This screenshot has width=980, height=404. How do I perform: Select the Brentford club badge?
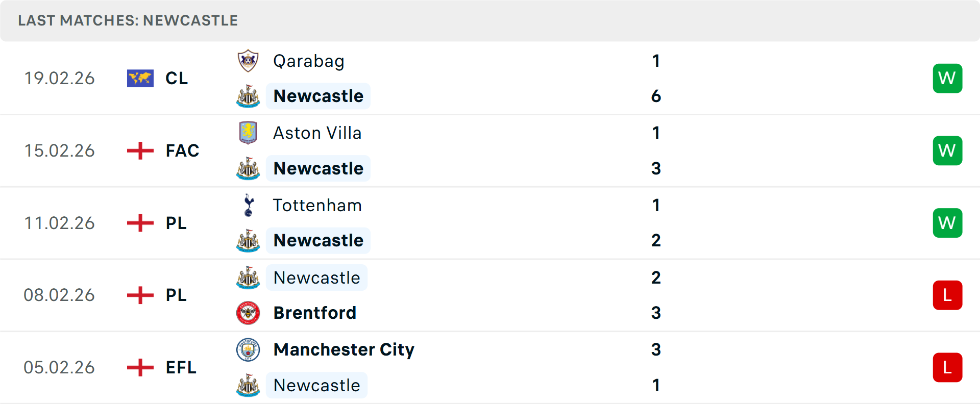(248, 313)
